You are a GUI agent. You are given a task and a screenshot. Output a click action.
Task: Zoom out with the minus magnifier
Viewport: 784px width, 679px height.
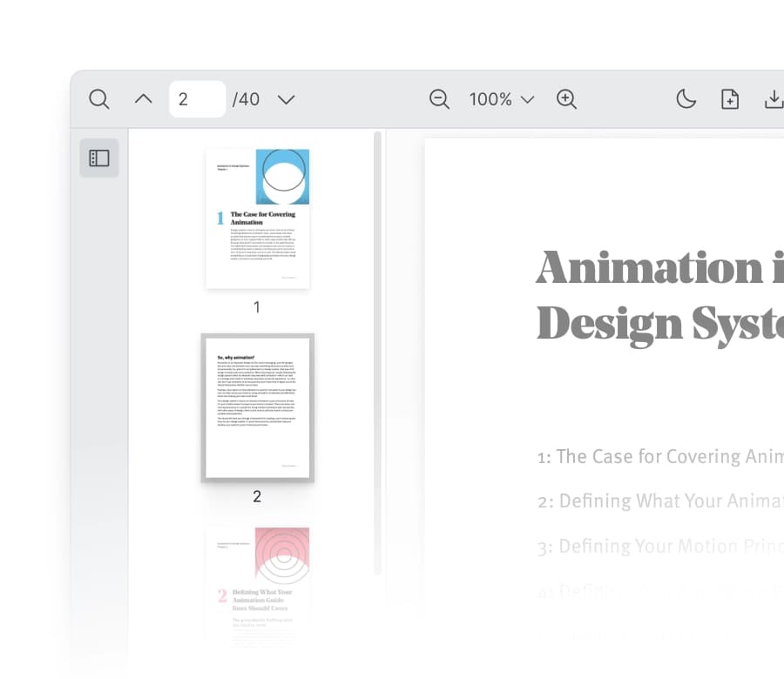pyautogui.click(x=440, y=99)
